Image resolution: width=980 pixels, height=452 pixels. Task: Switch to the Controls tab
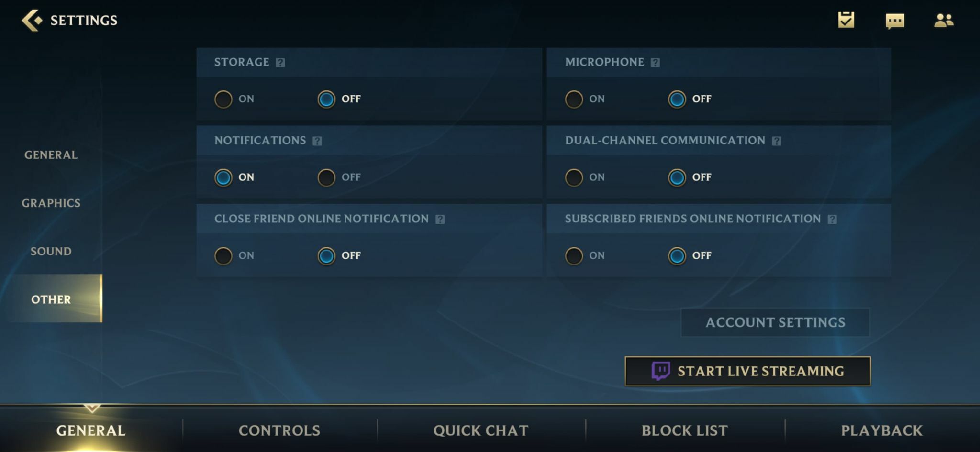pos(279,430)
